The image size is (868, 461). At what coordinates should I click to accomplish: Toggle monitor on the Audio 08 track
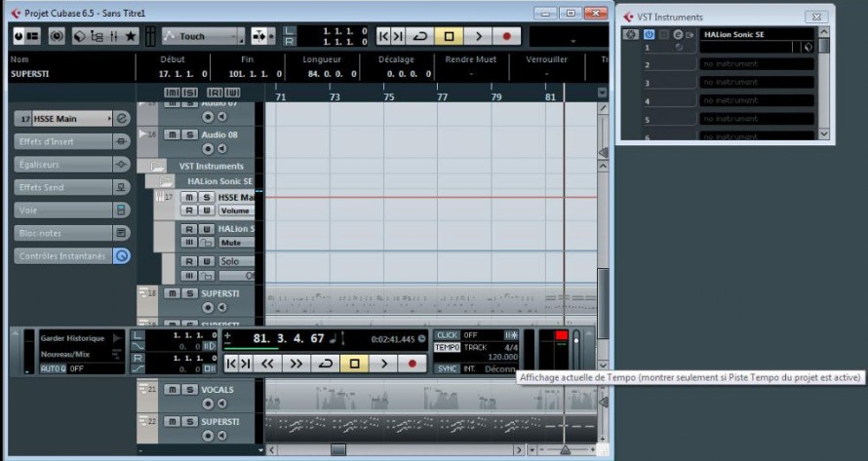tap(221, 149)
